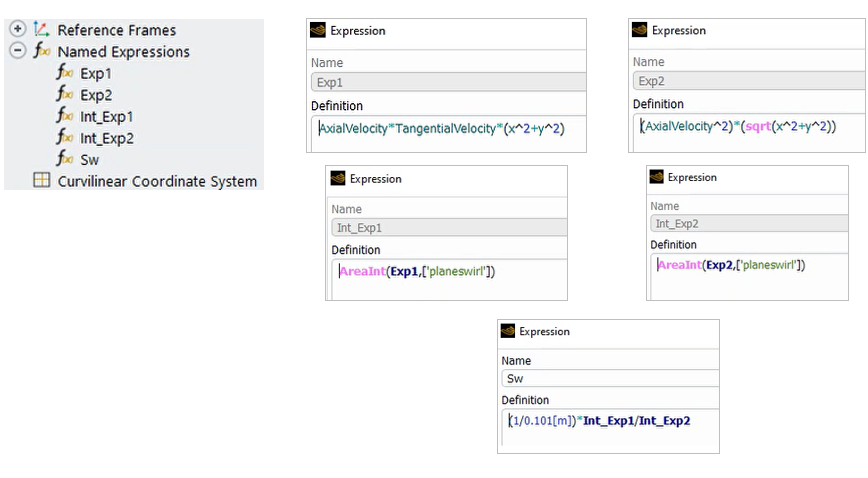
Task: Click the Reference Frames axes icon
Action: coord(41,30)
